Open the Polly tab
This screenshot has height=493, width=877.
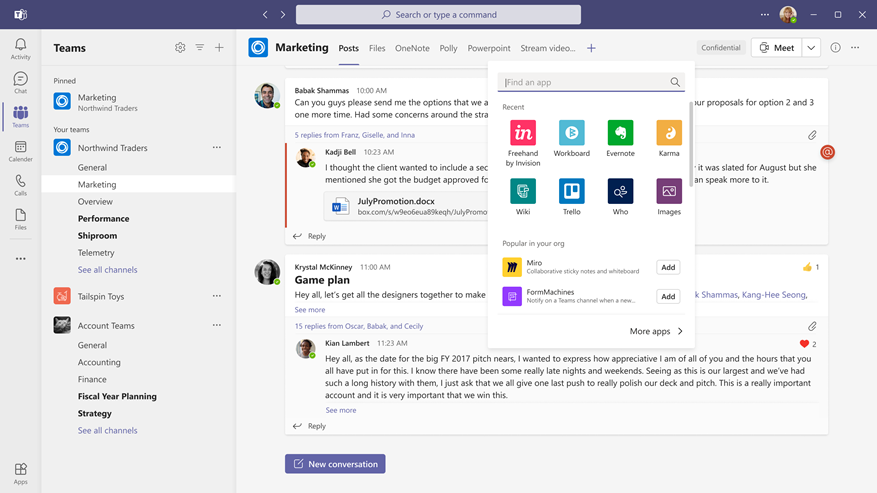[448, 48]
